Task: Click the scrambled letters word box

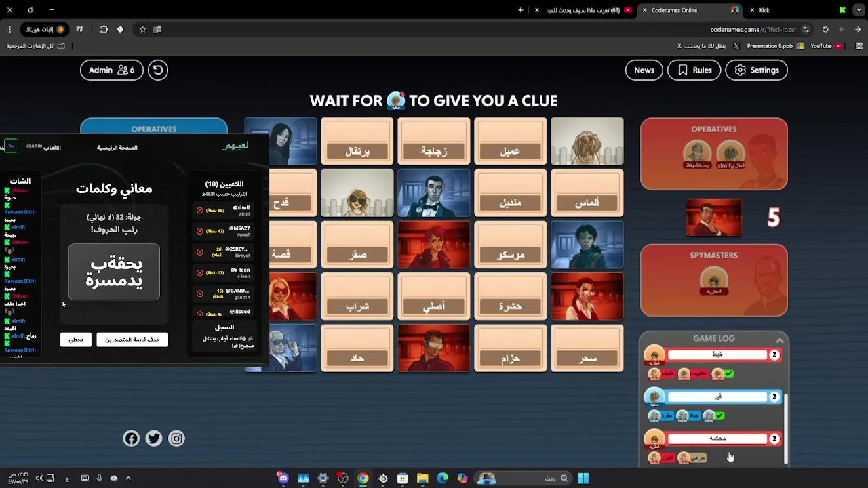Action: pyautogui.click(x=114, y=272)
